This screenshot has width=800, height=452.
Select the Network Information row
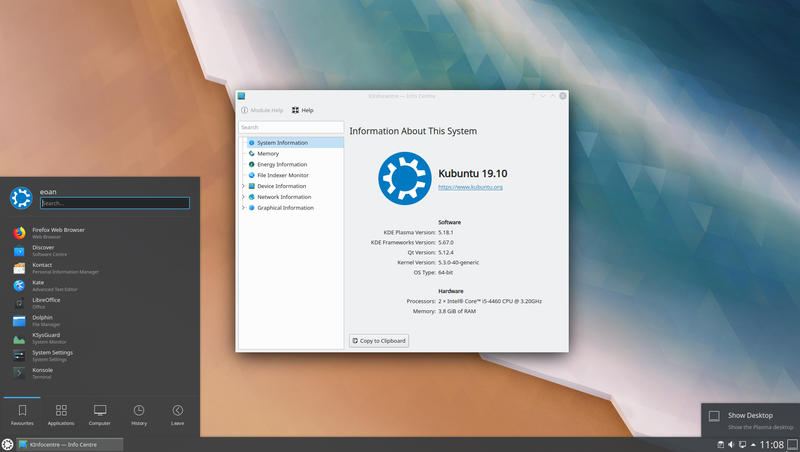pos(295,197)
